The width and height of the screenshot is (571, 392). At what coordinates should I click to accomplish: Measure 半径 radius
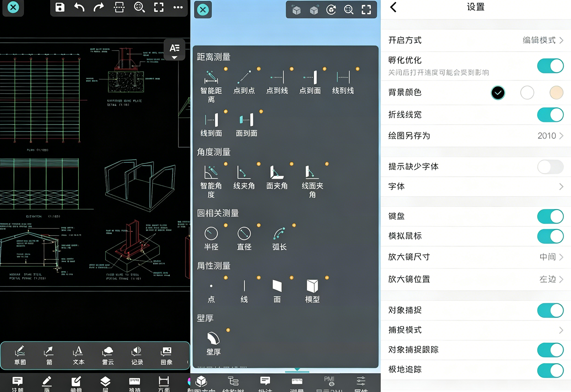pyautogui.click(x=211, y=238)
